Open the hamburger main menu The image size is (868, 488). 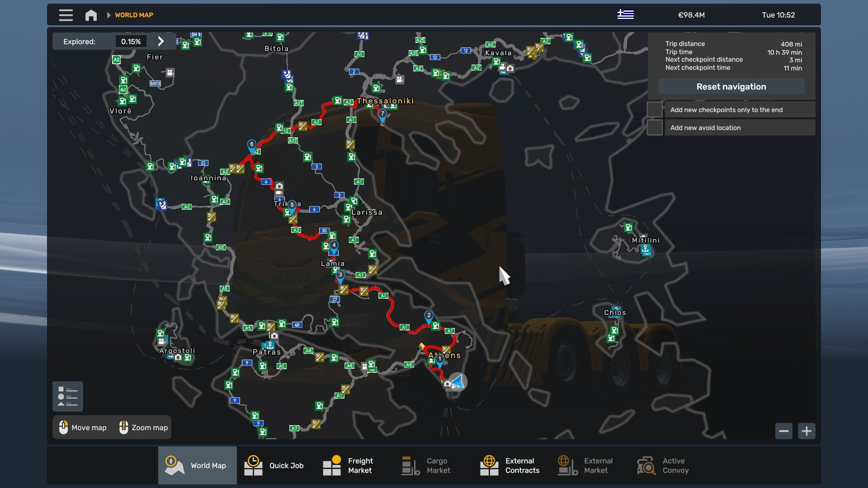coord(66,15)
